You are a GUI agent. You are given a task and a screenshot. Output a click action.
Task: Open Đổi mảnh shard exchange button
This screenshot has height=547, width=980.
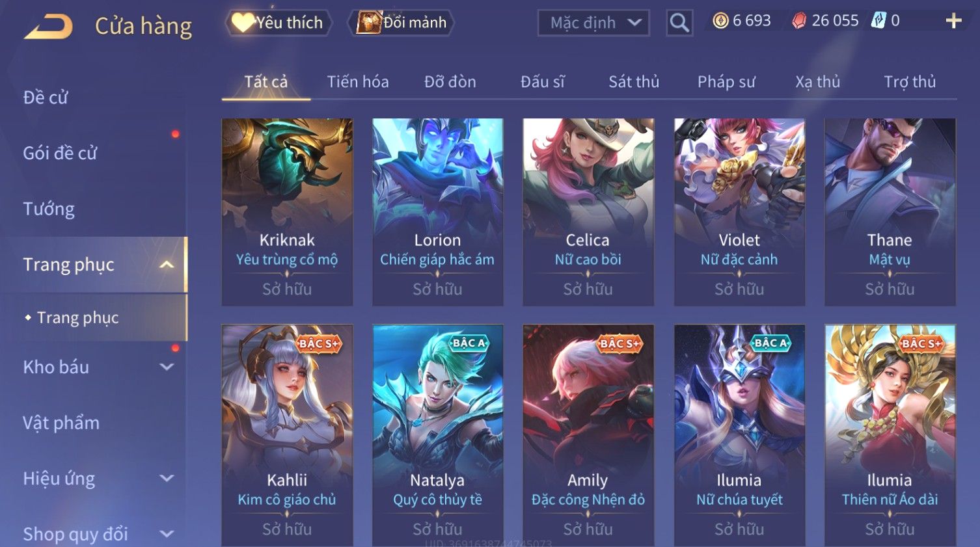point(402,23)
